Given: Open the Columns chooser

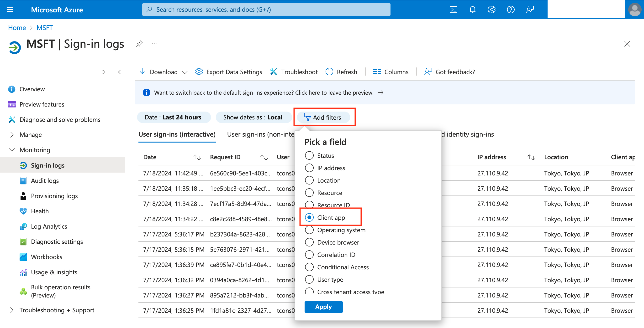Looking at the screenshot, I should pos(391,72).
